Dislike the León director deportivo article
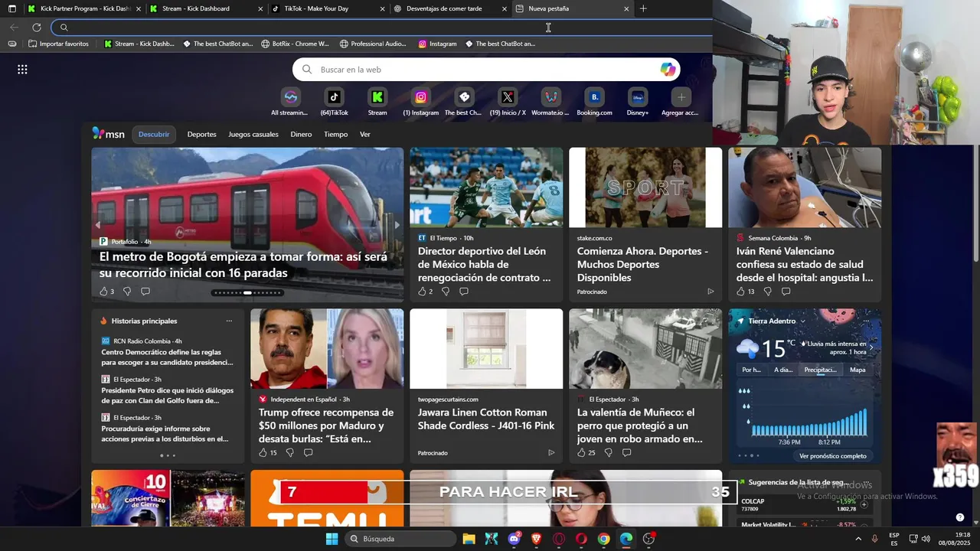Viewport: 980px width, 551px height. click(446, 292)
